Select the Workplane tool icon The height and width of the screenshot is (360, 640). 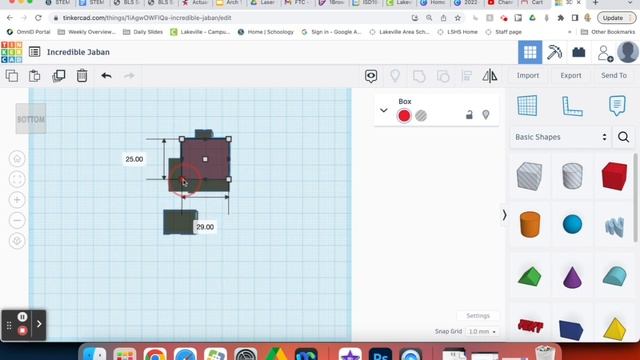[x=527, y=106]
